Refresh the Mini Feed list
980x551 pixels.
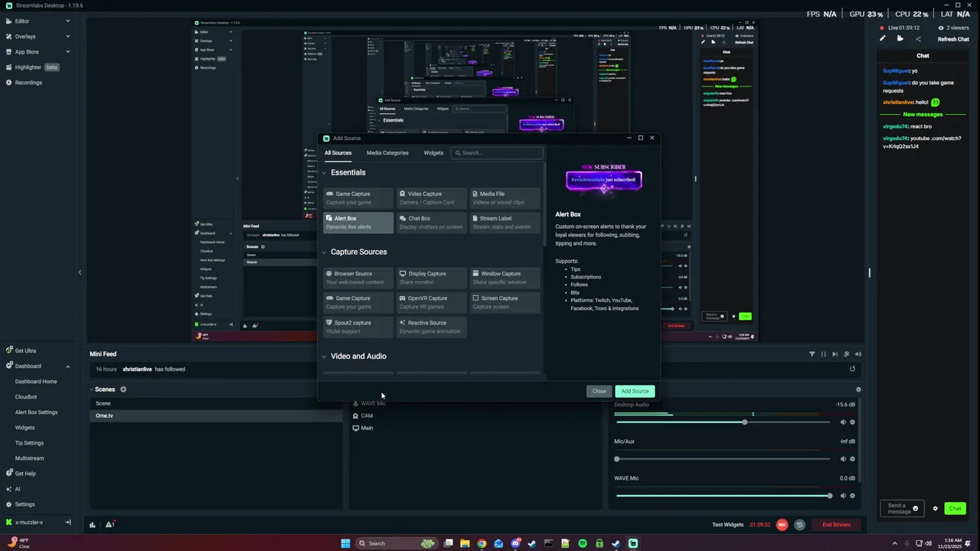tap(852, 369)
